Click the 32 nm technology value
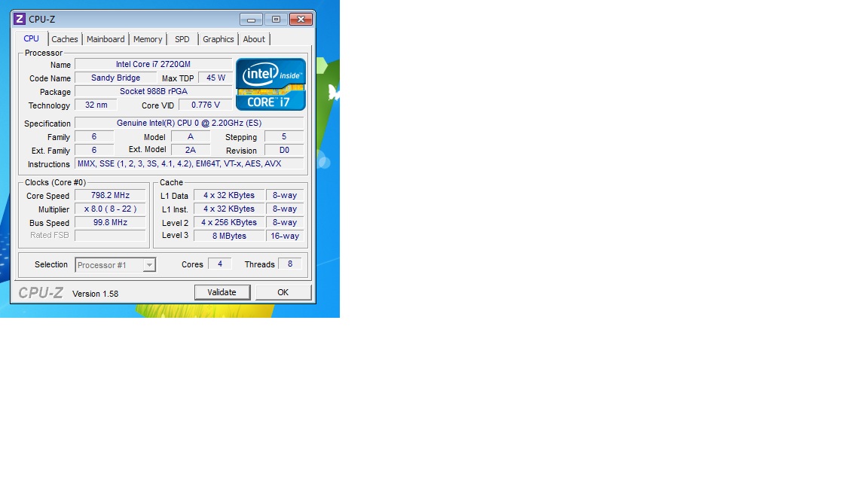 [96, 105]
